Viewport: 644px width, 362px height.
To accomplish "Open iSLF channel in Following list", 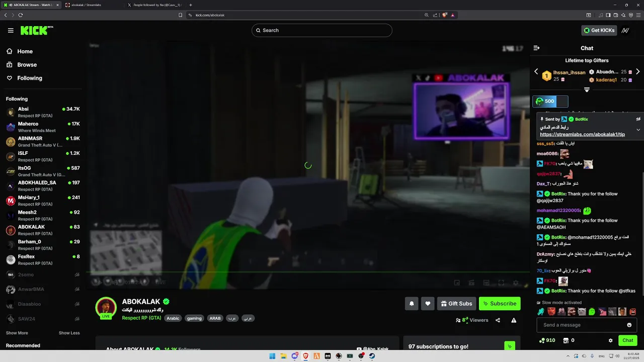I will pos(43,156).
